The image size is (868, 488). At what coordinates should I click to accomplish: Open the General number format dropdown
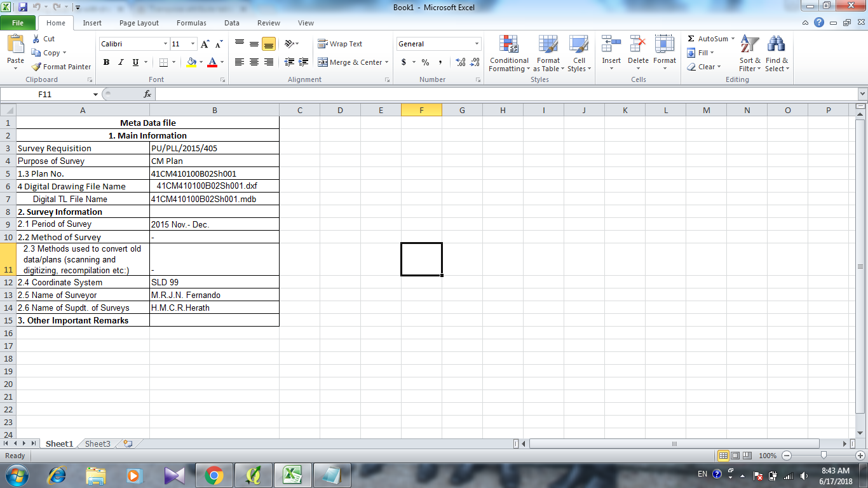477,44
